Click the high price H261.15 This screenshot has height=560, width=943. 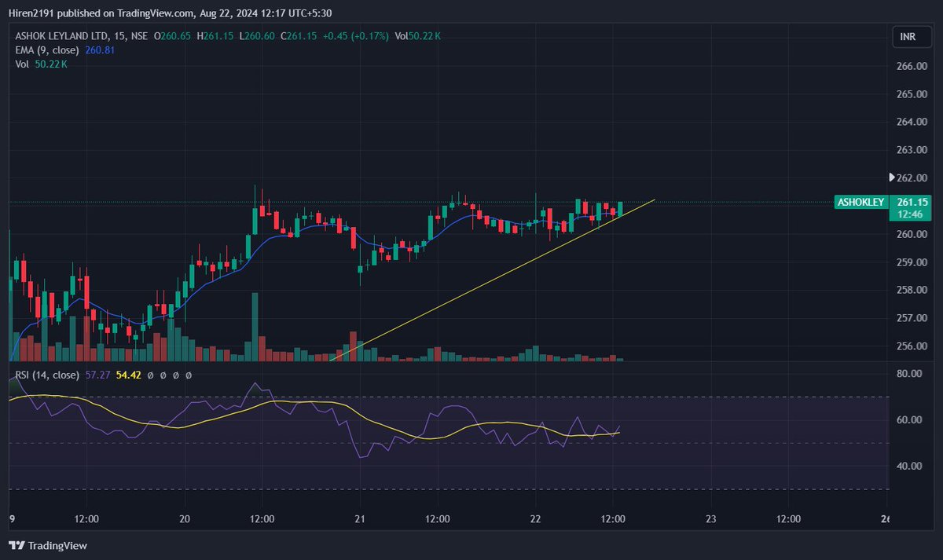pyautogui.click(x=215, y=36)
